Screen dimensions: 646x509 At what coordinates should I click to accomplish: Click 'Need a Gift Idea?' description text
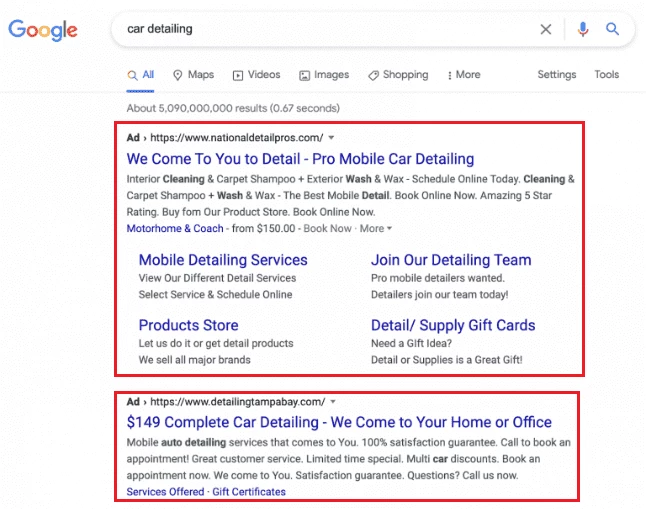coord(412,343)
